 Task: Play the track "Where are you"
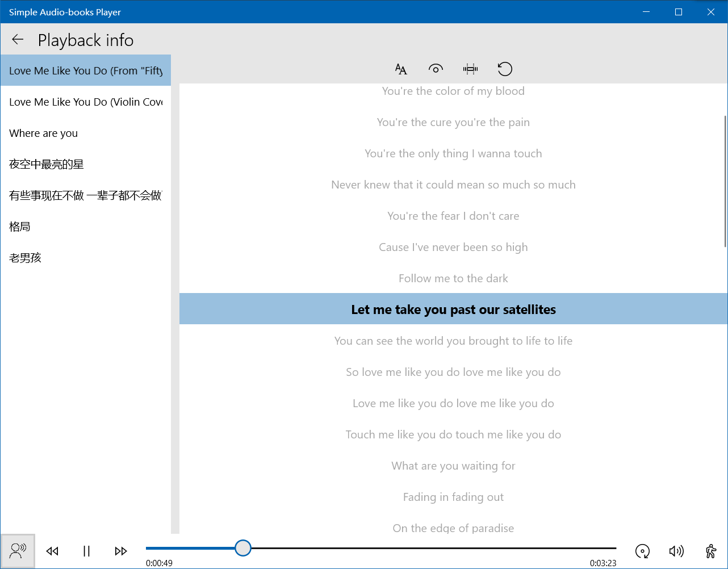pos(86,133)
